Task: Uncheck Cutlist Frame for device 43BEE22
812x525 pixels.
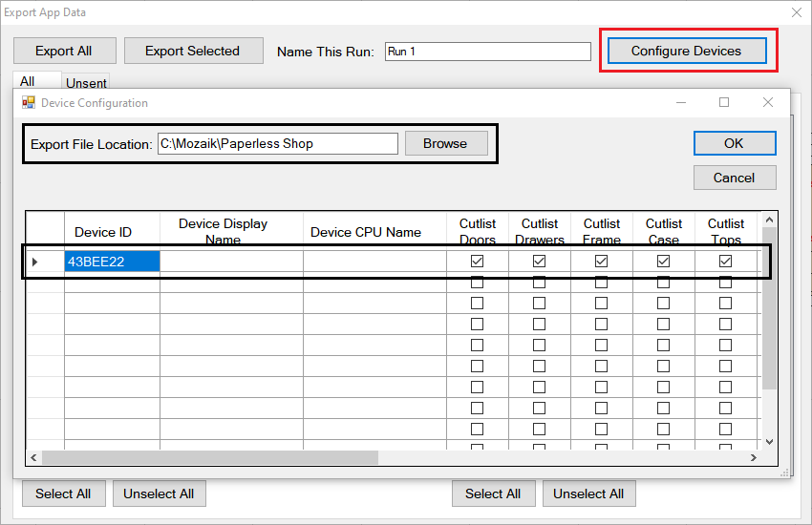Action: [x=602, y=261]
